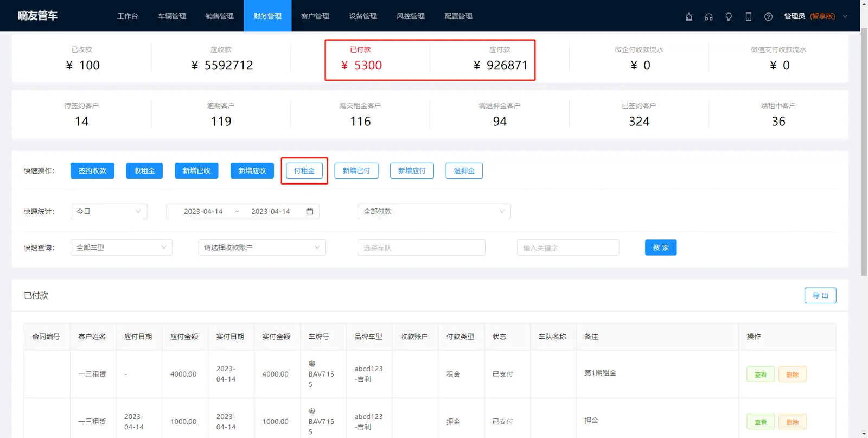Click the start date 2023-04-14 field
868x438 pixels.
(203, 211)
